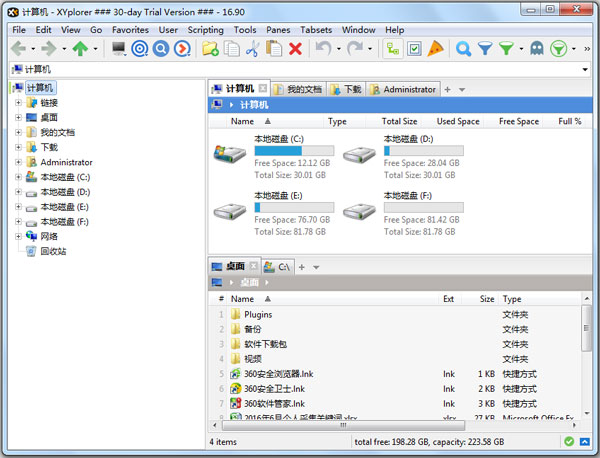Click the blue funnel filter icon
The image size is (600, 458).
[485, 48]
